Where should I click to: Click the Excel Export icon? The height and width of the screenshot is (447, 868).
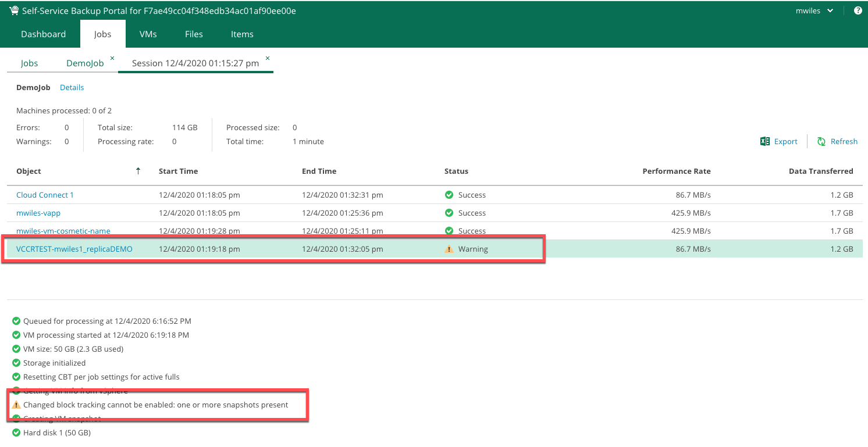coord(765,141)
